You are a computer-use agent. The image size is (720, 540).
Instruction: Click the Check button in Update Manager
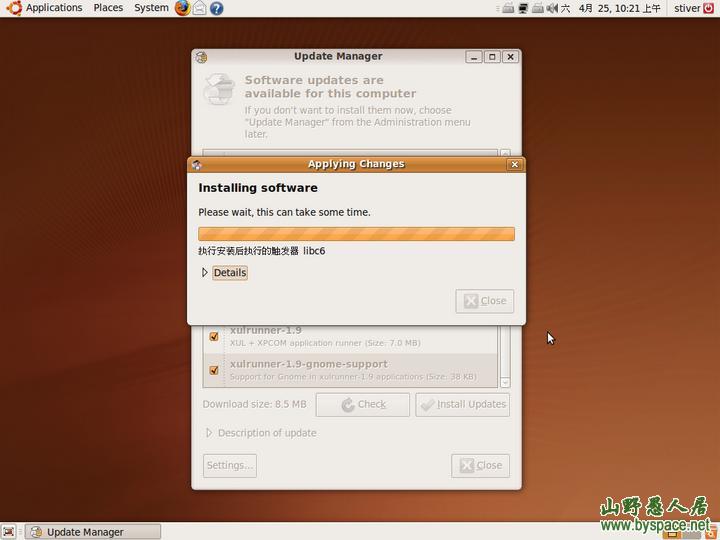click(x=363, y=405)
